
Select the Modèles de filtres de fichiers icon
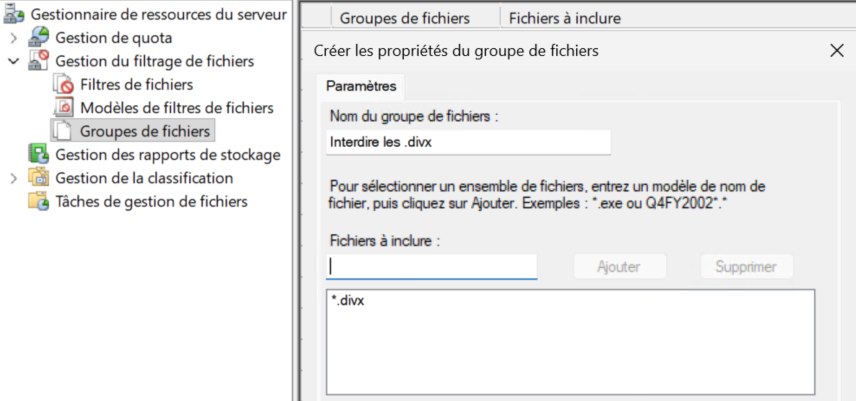[63, 108]
